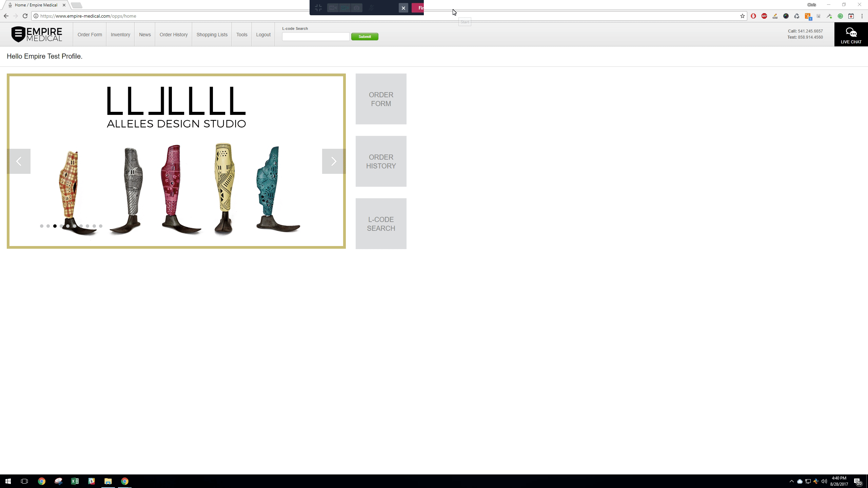
Task: Select the active third carousel dot
Action: pyautogui.click(x=55, y=226)
